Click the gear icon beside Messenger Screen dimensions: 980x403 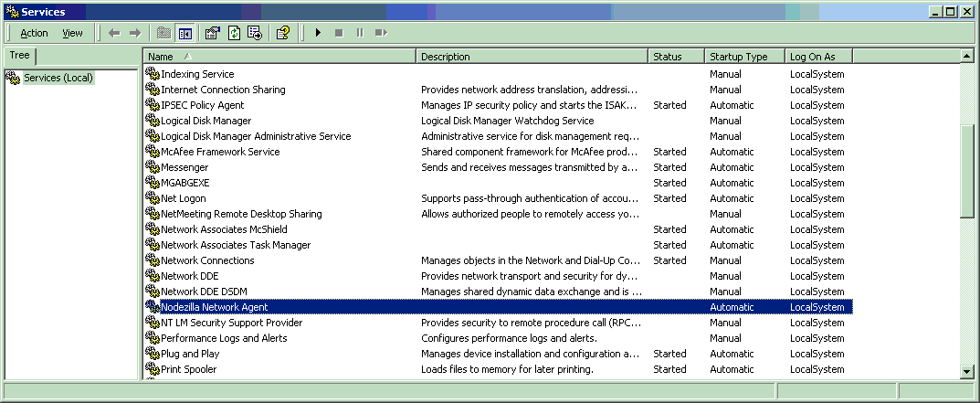click(x=153, y=167)
